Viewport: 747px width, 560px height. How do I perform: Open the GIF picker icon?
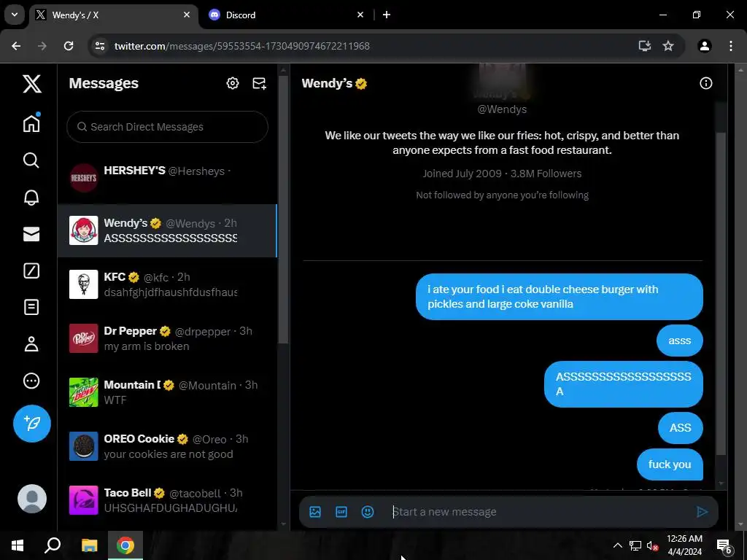coord(341,512)
